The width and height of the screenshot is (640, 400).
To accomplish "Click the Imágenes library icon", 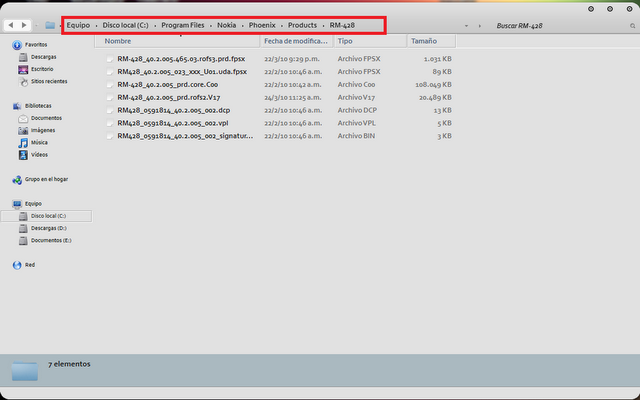I will point(23,131).
